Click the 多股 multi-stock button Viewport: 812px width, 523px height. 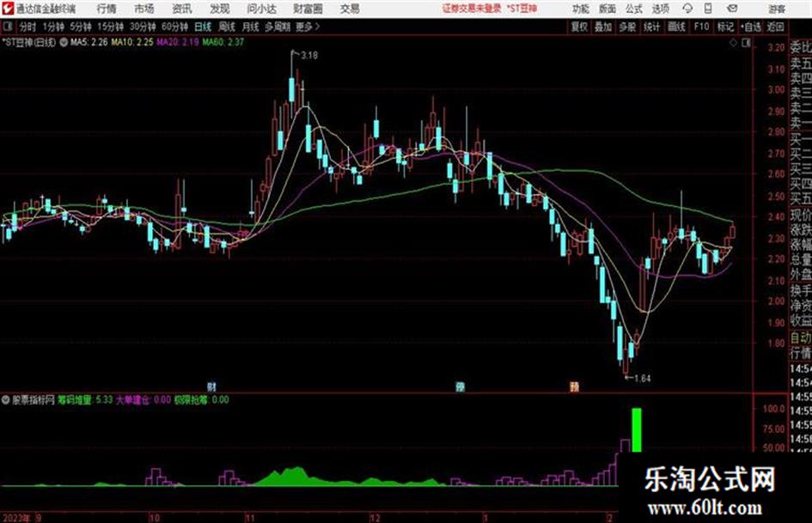(627, 27)
